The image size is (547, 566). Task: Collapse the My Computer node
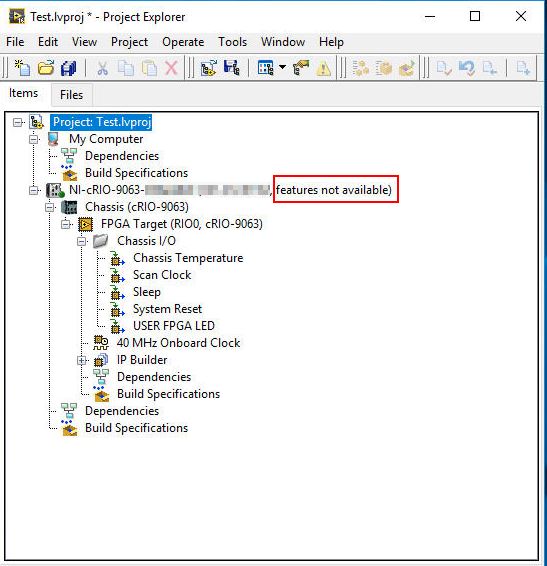point(34,139)
